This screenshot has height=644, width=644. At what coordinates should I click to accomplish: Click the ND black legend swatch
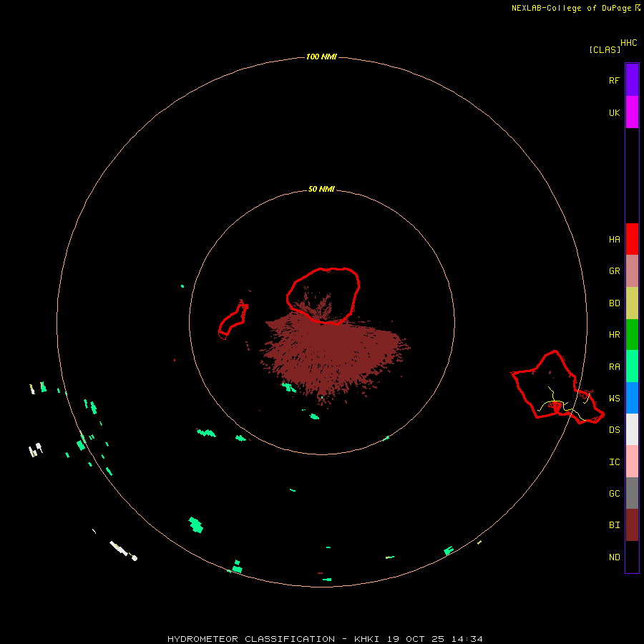coord(632,557)
